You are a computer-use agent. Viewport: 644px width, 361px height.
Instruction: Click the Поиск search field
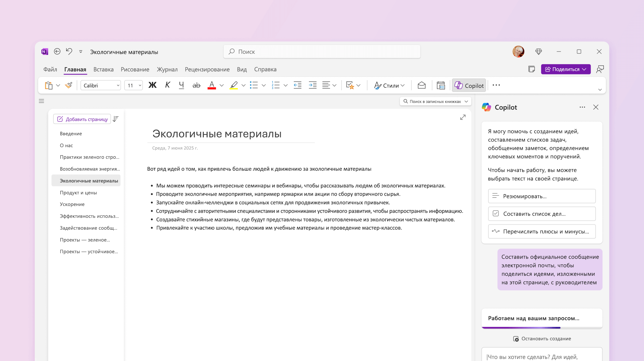click(x=322, y=52)
